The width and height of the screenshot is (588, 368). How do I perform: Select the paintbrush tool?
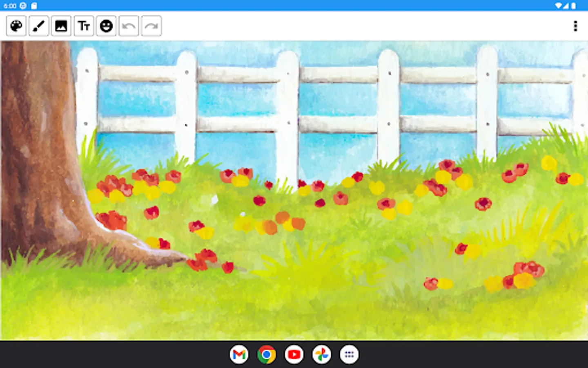39,26
